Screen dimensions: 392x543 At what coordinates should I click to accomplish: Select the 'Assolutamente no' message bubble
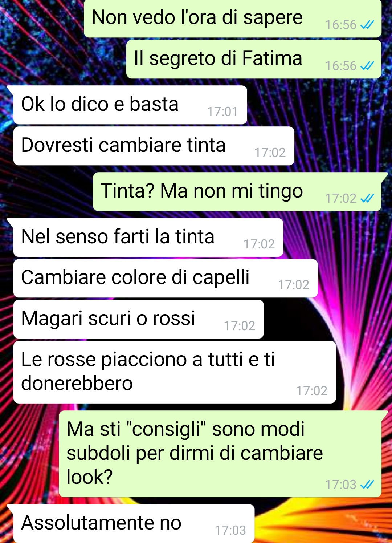tap(134, 524)
